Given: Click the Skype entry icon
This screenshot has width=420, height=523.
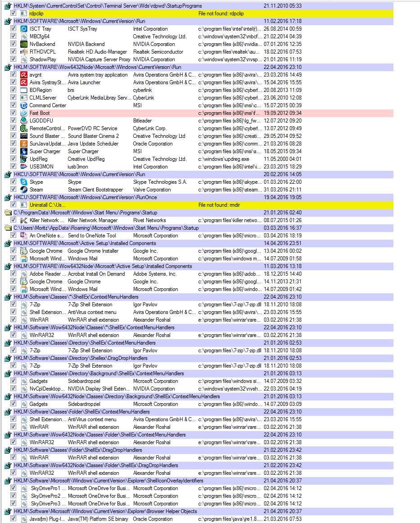Looking at the screenshot, I should 24,182.
